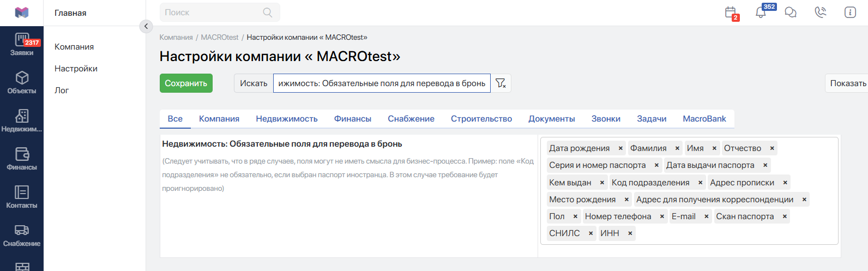868x271 pixels.
Task: Click the search magnifier icon
Action: (x=268, y=13)
